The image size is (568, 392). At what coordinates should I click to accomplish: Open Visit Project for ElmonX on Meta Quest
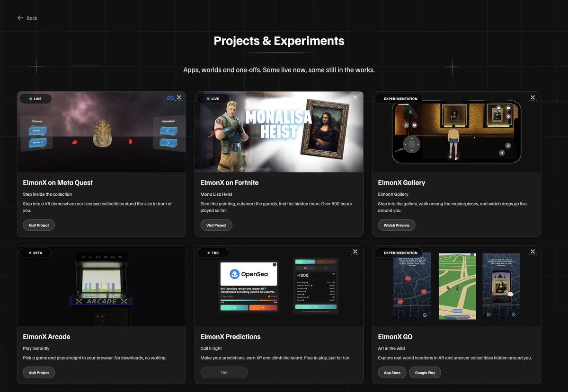point(39,225)
